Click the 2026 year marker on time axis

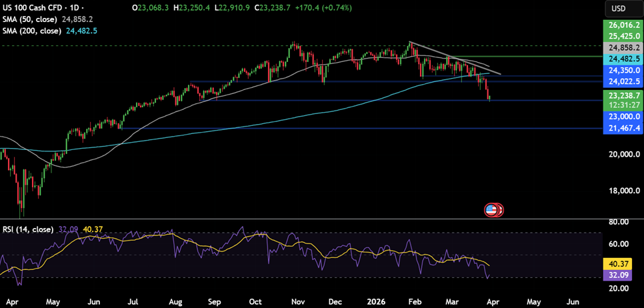click(379, 301)
